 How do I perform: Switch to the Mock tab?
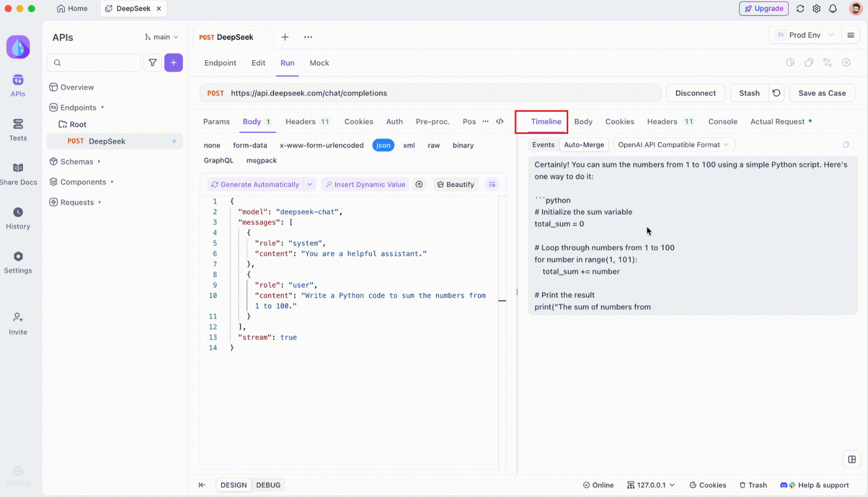319,63
